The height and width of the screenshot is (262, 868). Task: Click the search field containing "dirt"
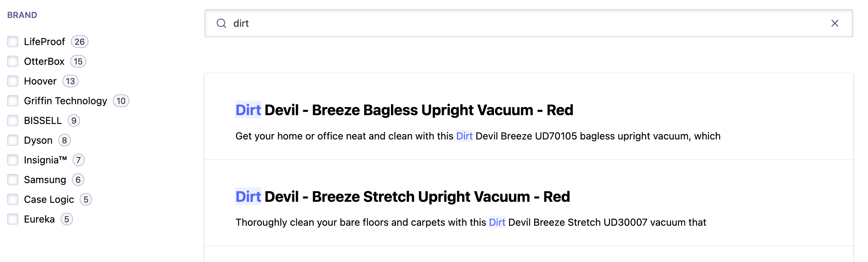pyautogui.click(x=494, y=23)
